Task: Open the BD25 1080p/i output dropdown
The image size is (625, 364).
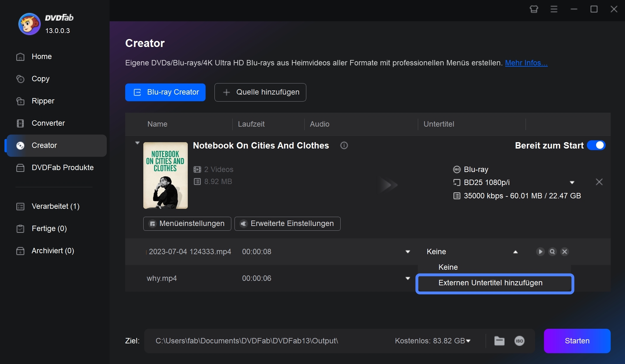Action: point(572,182)
